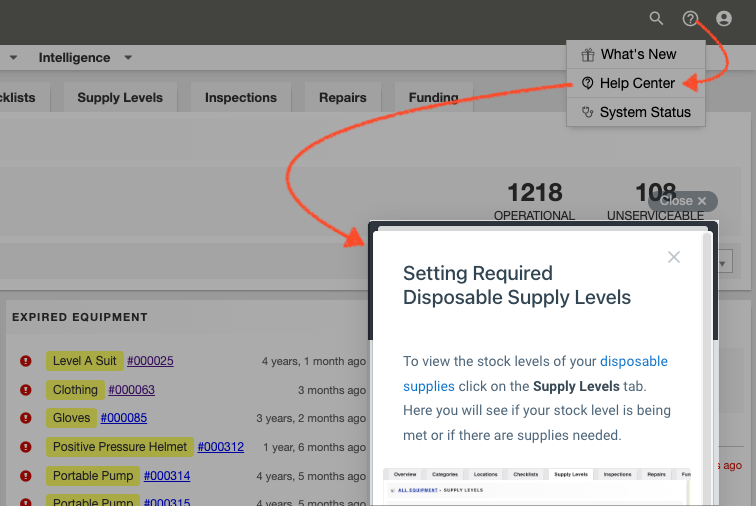Click the stethoscope icon beside System Status
The width and height of the screenshot is (756, 506).
click(587, 112)
